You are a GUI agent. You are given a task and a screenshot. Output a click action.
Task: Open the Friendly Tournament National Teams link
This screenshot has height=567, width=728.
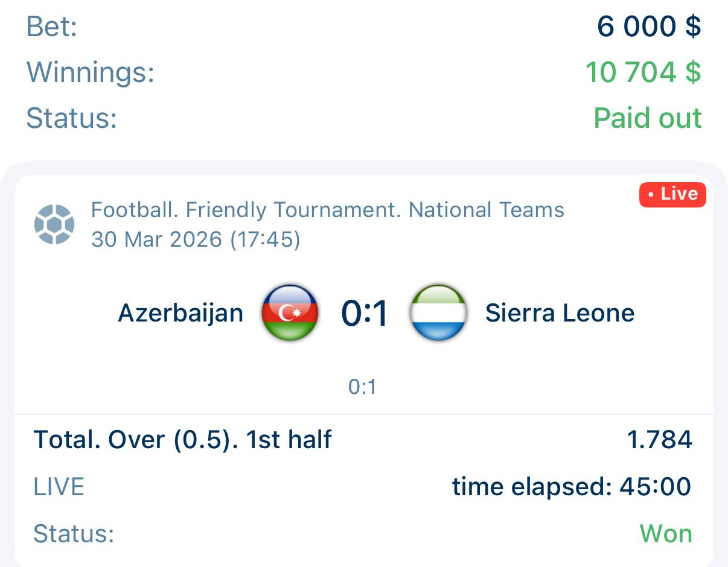coord(327,210)
